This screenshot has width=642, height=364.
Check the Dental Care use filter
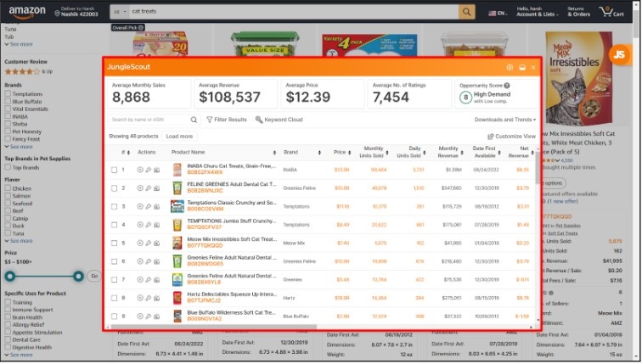coord(8,339)
